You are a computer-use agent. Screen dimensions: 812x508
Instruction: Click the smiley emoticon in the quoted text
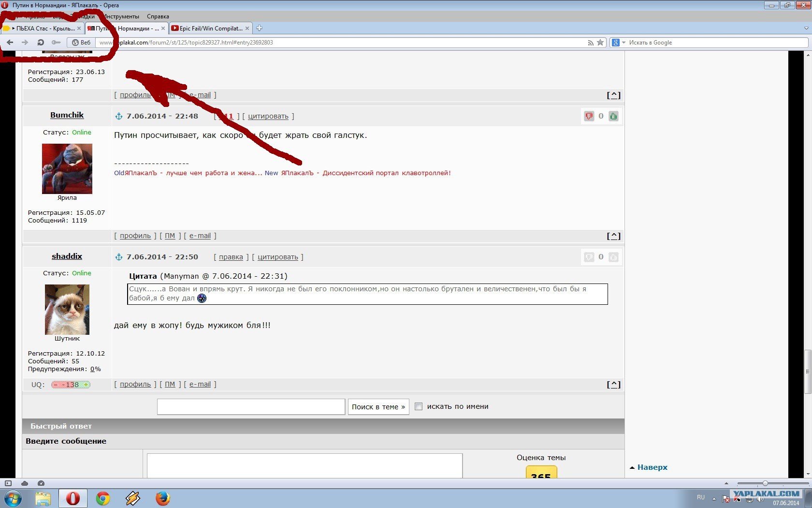point(202,298)
